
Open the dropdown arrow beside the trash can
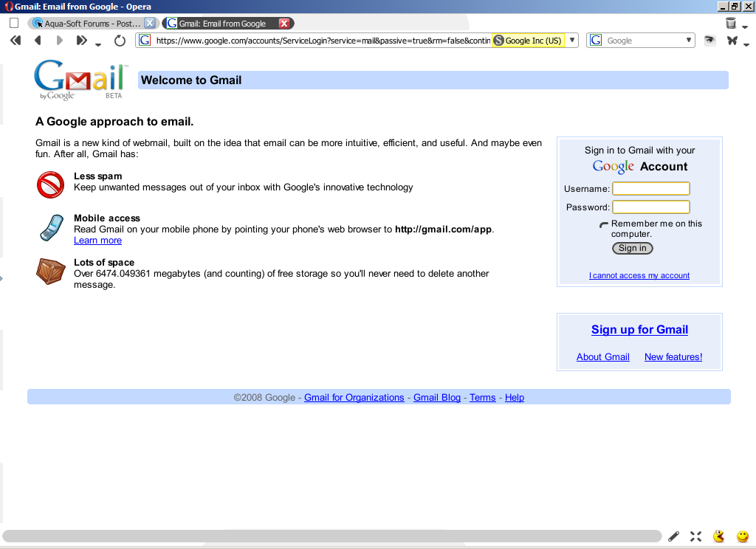coord(745,27)
